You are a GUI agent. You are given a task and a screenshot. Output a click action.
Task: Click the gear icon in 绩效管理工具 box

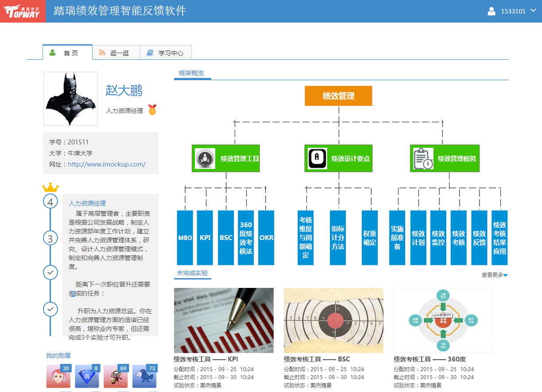pos(205,158)
